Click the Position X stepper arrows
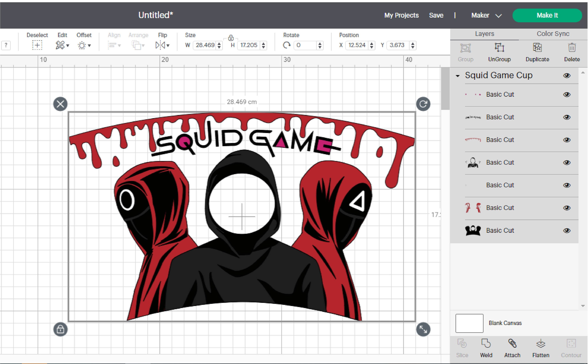 372,45
